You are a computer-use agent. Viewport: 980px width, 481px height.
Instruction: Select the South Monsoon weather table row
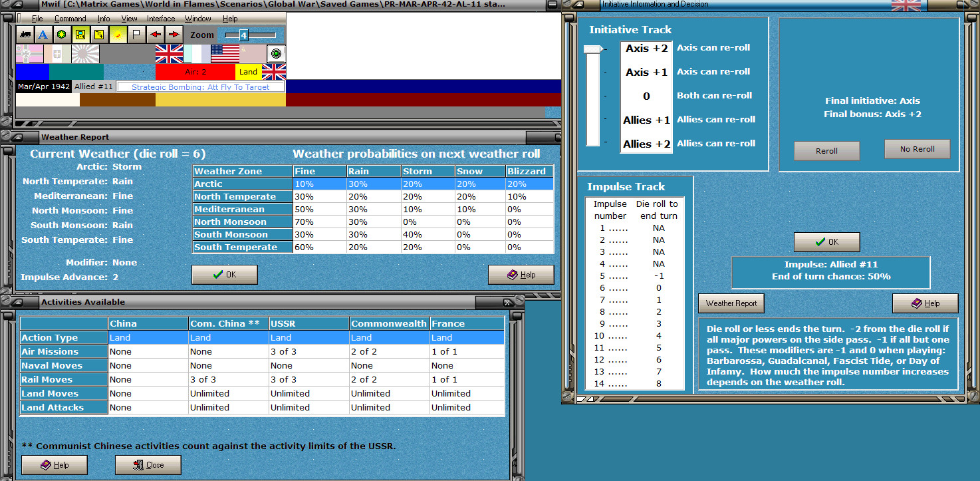coord(373,235)
